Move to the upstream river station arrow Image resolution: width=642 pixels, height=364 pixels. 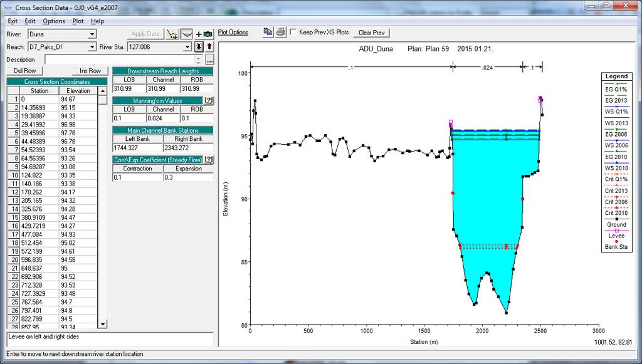(209, 46)
